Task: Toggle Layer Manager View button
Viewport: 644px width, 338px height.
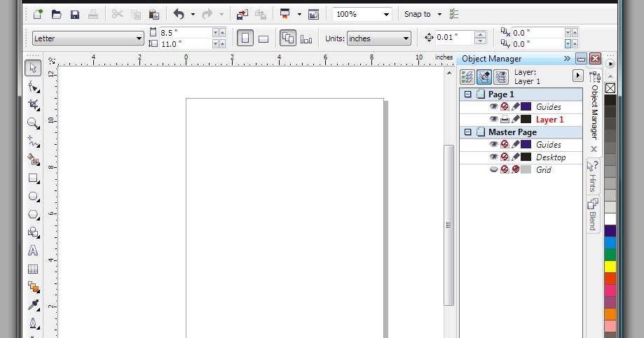Action: coord(501,77)
